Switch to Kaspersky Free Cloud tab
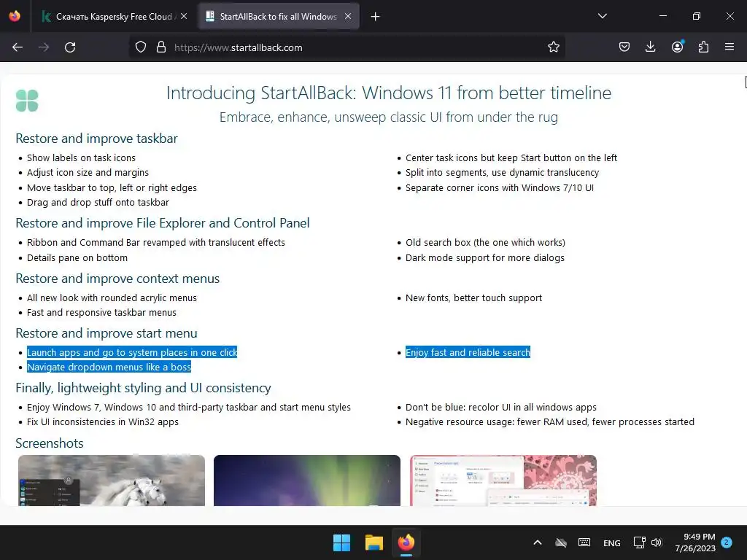The image size is (747, 560). (114, 17)
